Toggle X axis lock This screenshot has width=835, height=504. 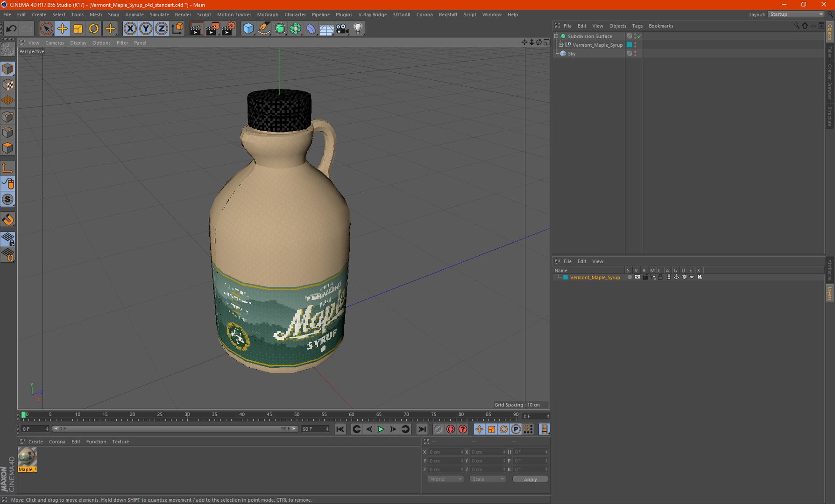[x=130, y=29]
